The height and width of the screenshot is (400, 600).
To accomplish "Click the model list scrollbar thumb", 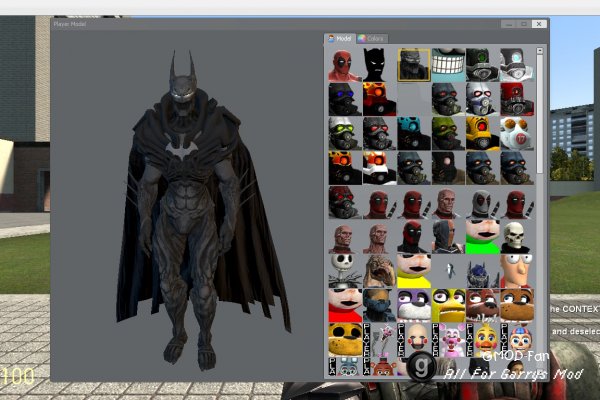I will tap(540, 114).
